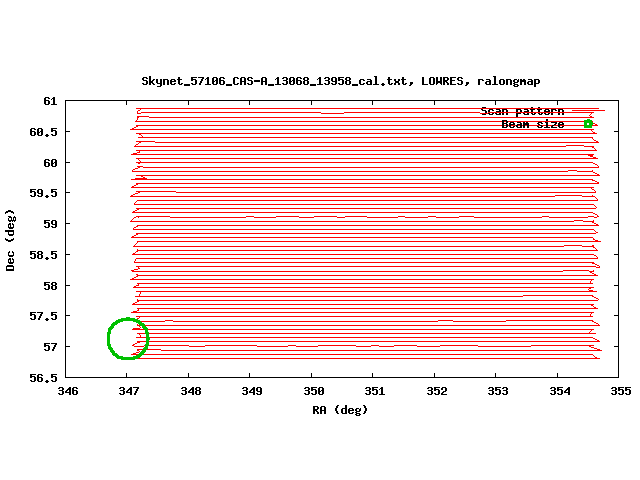Click the x-axis tick label 347
Viewport: 640px width, 480px height.
coord(129,391)
